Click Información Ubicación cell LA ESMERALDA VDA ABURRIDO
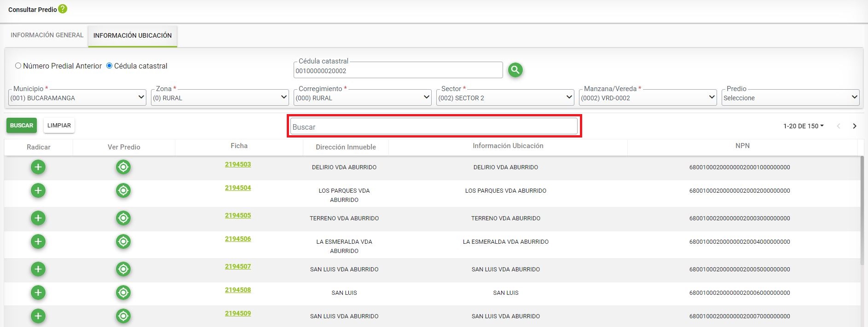The width and height of the screenshot is (868, 327). coord(506,242)
